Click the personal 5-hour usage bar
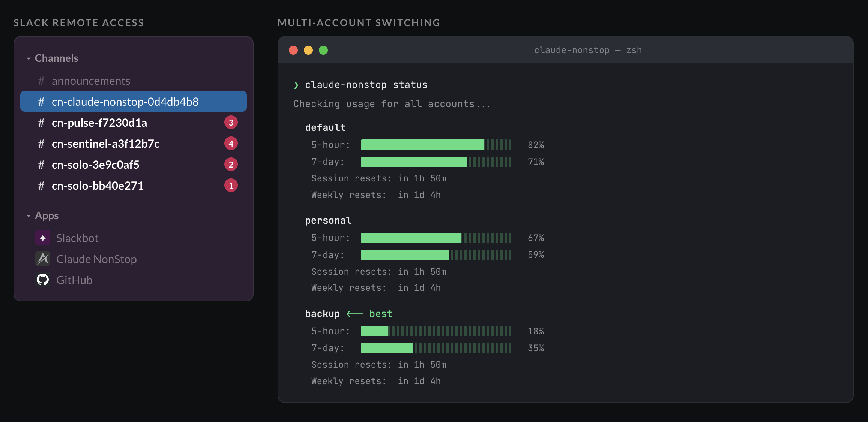868x422 pixels. (x=436, y=238)
